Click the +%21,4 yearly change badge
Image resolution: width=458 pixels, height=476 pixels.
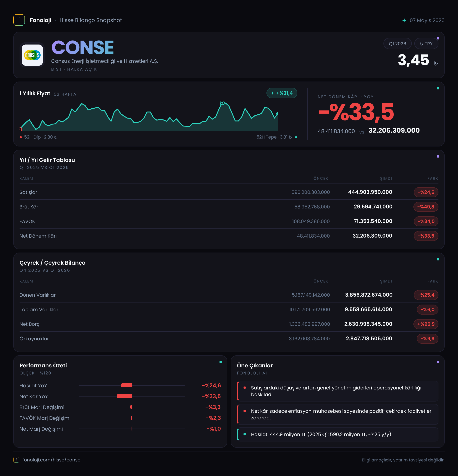[x=282, y=93]
